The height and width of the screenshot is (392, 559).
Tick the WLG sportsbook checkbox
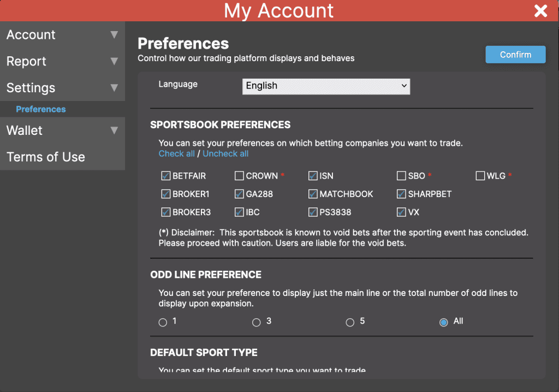click(480, 176)
